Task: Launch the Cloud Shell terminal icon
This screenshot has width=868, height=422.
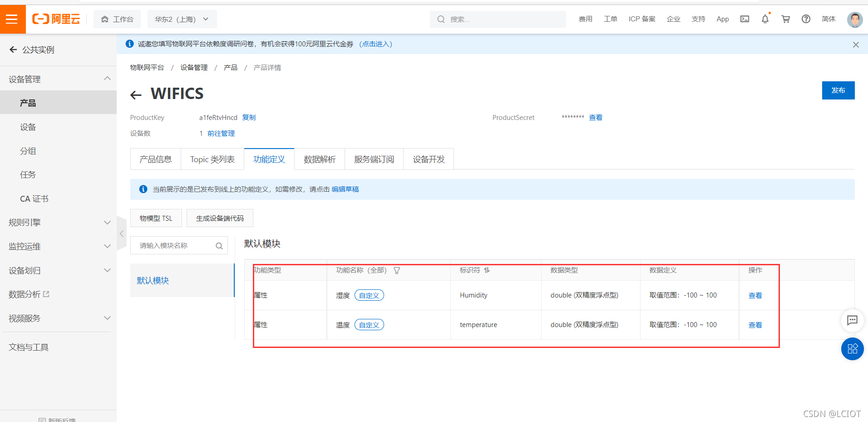Action: [745, 19]
